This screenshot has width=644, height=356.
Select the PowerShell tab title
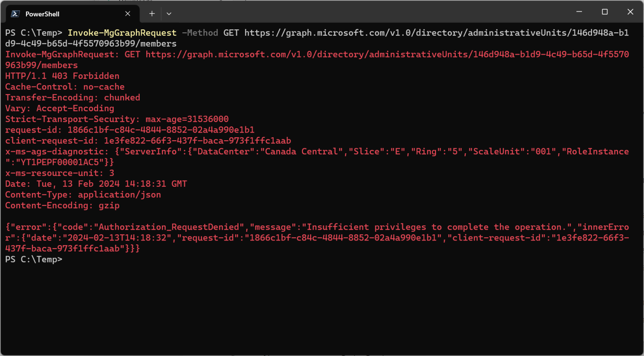[x=42, y=14]
